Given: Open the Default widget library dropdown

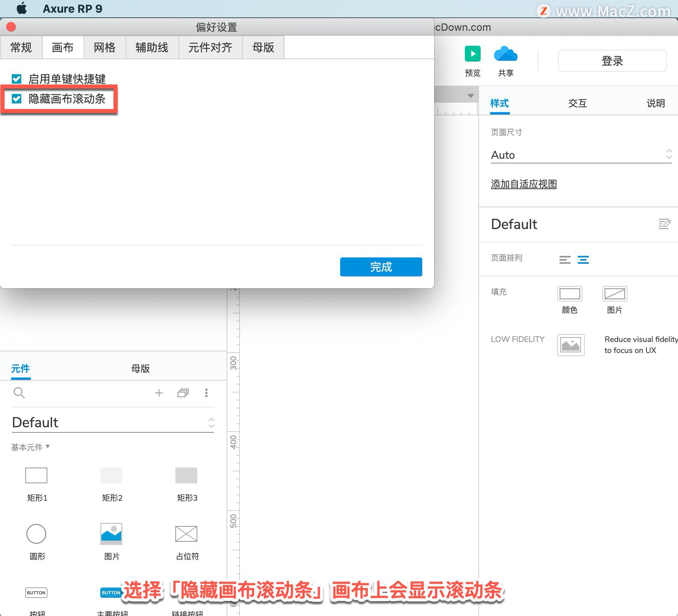Looking at the screenshot, I should tap(113, 423).
